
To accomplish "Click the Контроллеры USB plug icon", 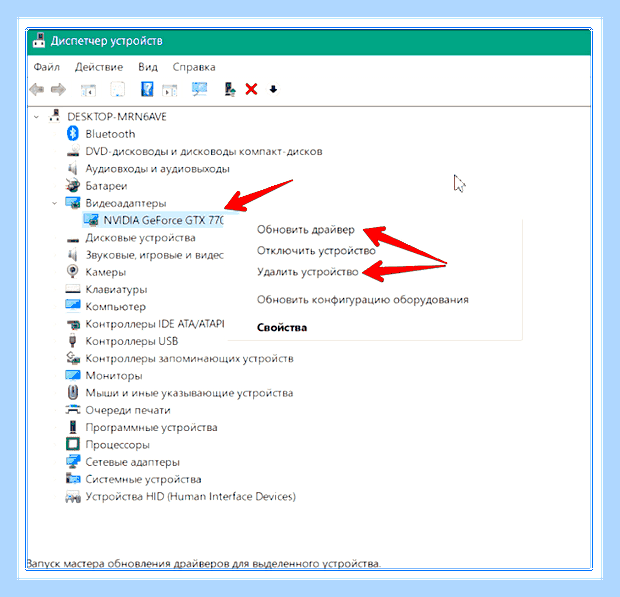I will 72,340.
